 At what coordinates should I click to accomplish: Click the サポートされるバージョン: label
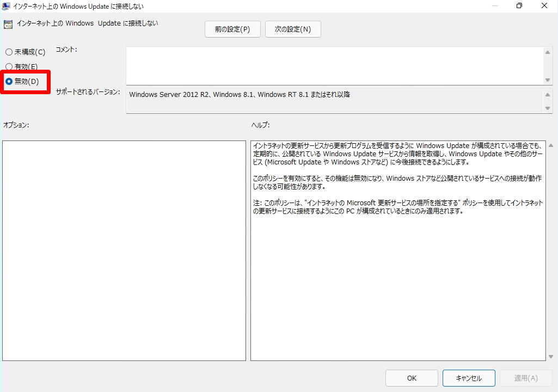point(88,92)
